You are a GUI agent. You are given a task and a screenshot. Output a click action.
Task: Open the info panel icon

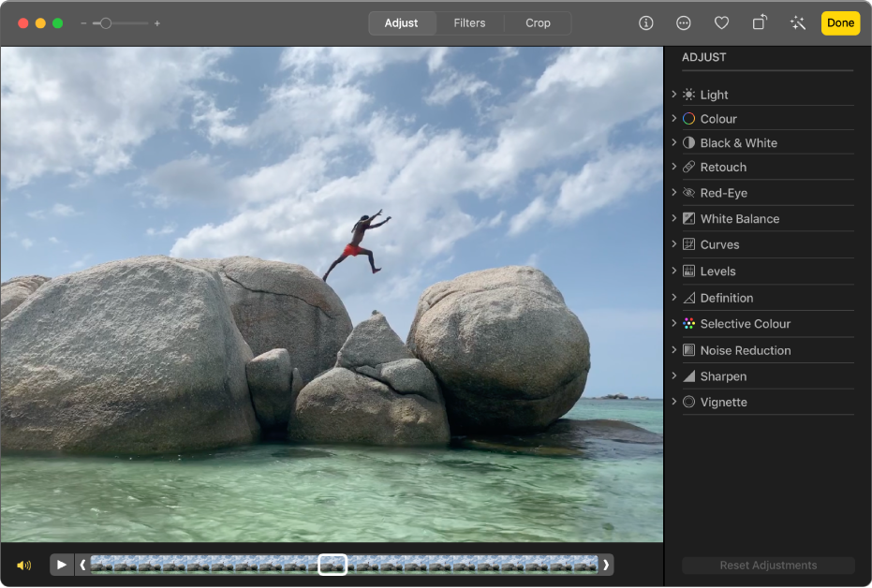pyautogui.click(x=645, y=22)
